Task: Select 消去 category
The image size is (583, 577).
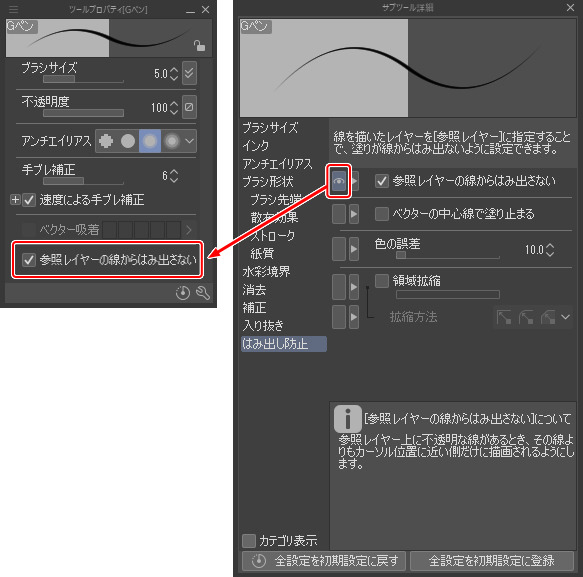Action: tap(254, 290)
